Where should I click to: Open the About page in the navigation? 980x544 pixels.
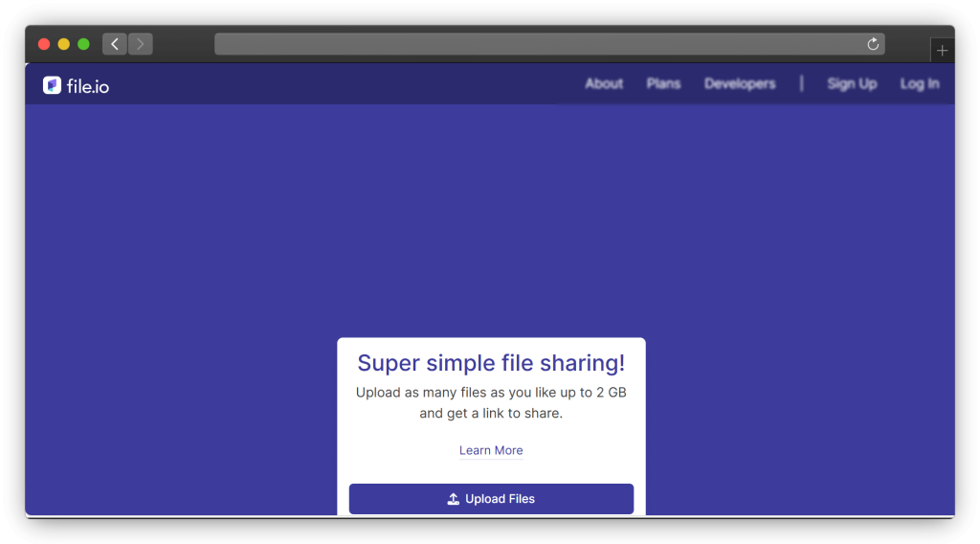[604, 84]
